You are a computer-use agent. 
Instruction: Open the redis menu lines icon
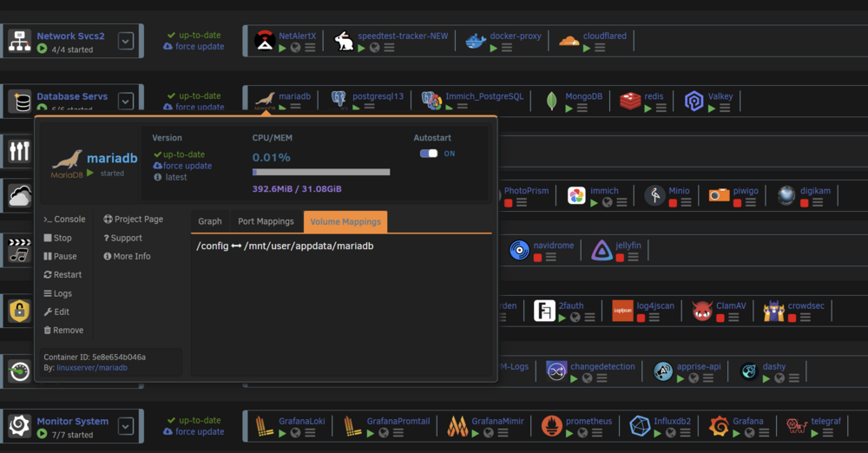click(x=661, y=108)
